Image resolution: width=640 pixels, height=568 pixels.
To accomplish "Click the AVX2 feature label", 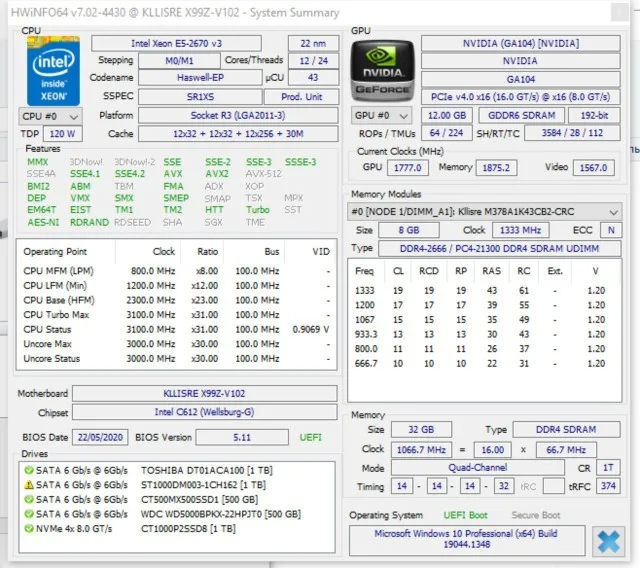I will tap(217, 174).
